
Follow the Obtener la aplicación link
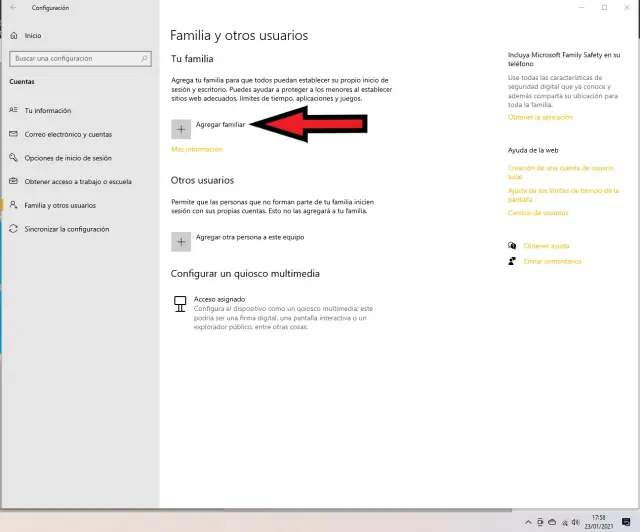540,117
